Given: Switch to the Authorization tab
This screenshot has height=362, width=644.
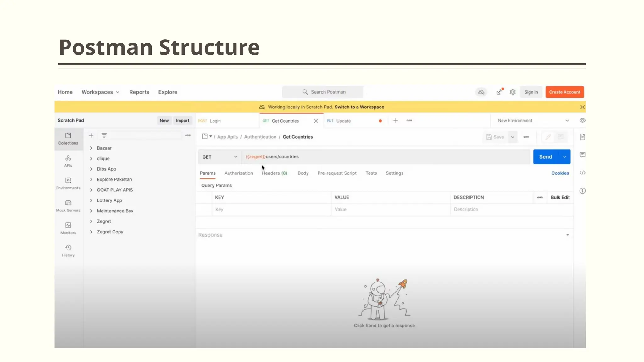Looking at the screenshot, I should (238, 173).
